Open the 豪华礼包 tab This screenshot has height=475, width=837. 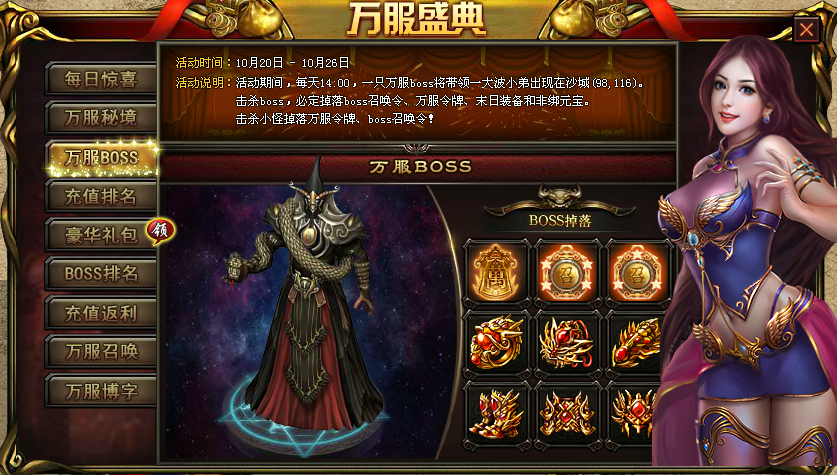(101, 235)
